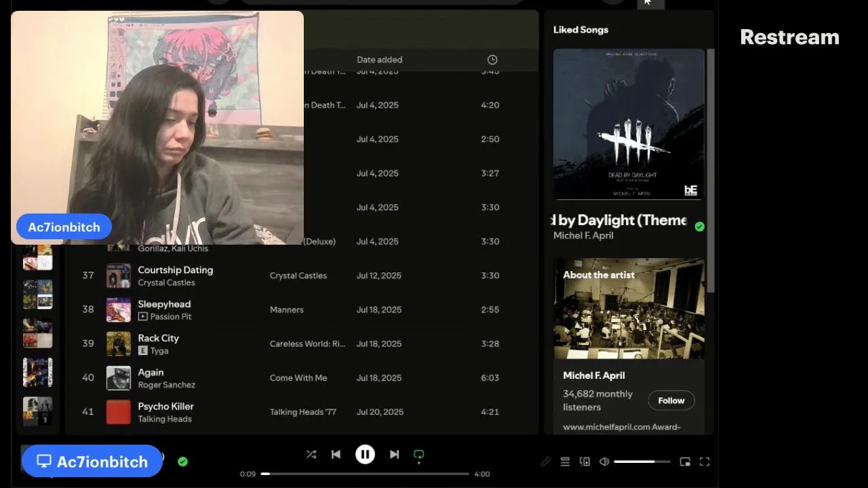Open the mini player icon
Screen dimensions: 868x488
(685, 462)
